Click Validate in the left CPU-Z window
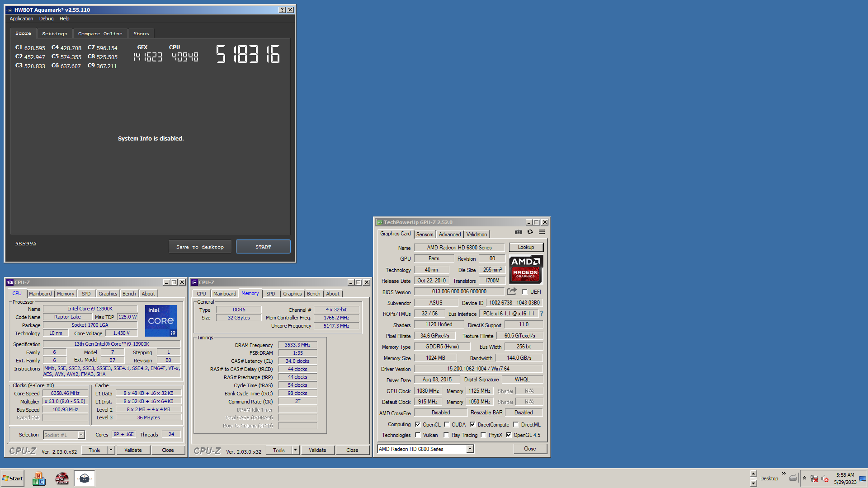 point(133,450)
